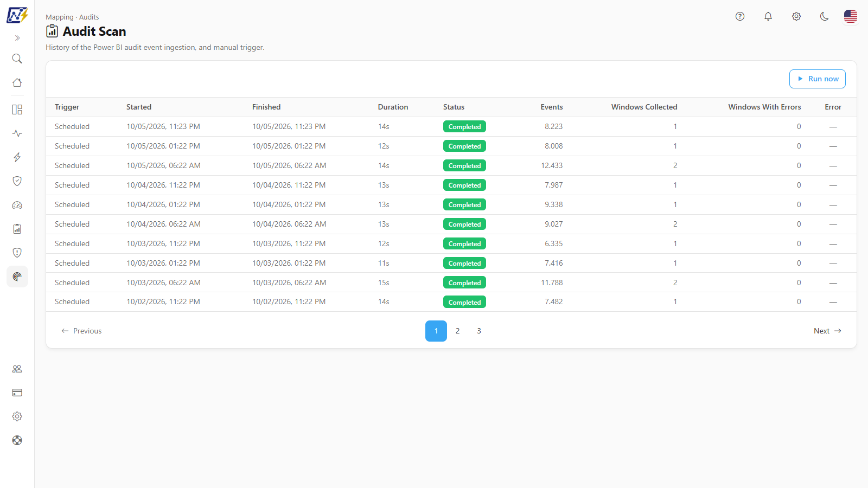Select page 3 in pagination
868x488 pixels.
479,331
